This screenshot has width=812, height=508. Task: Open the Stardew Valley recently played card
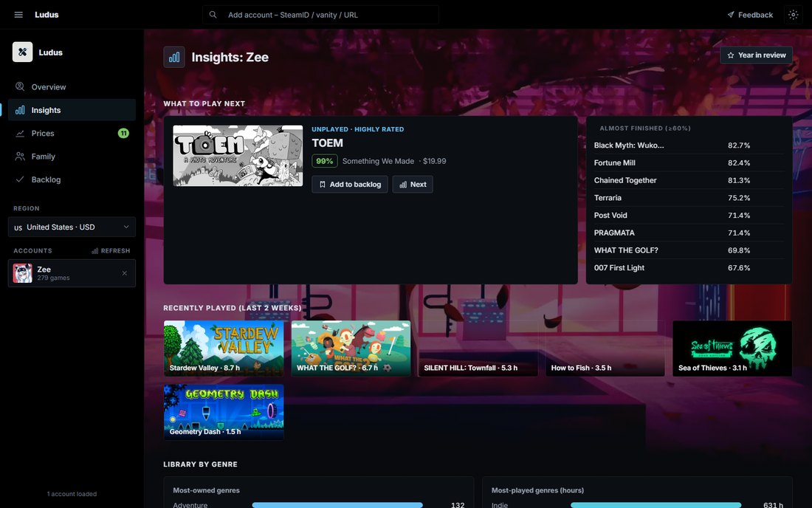tap(224, 349)
